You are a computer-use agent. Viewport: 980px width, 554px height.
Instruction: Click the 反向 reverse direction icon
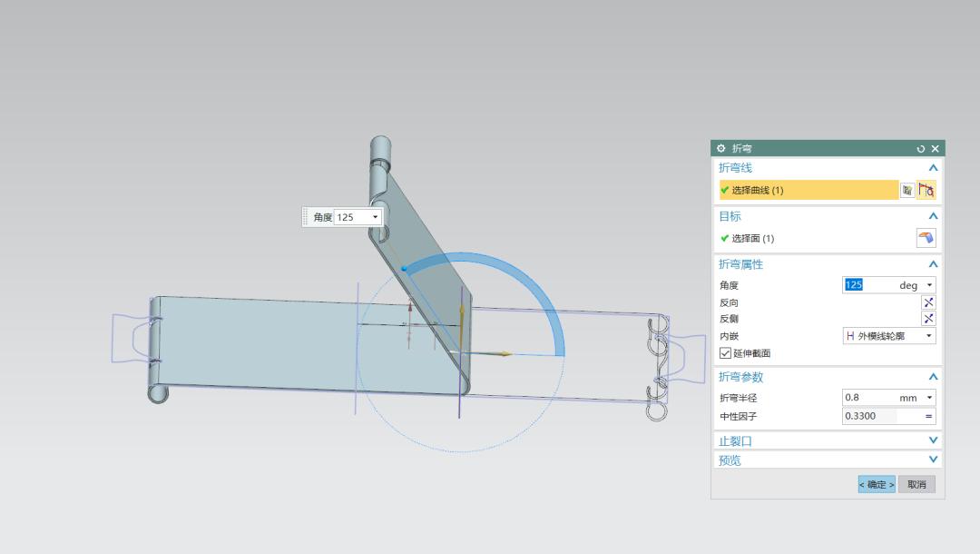click(928, 302)
